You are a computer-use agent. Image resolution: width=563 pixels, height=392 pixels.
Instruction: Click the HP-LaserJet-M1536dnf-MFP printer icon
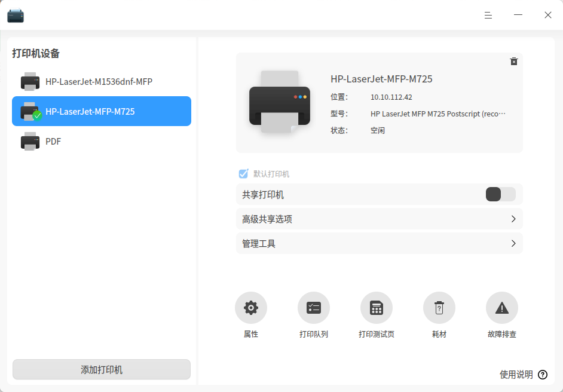[x=30, y=81]
